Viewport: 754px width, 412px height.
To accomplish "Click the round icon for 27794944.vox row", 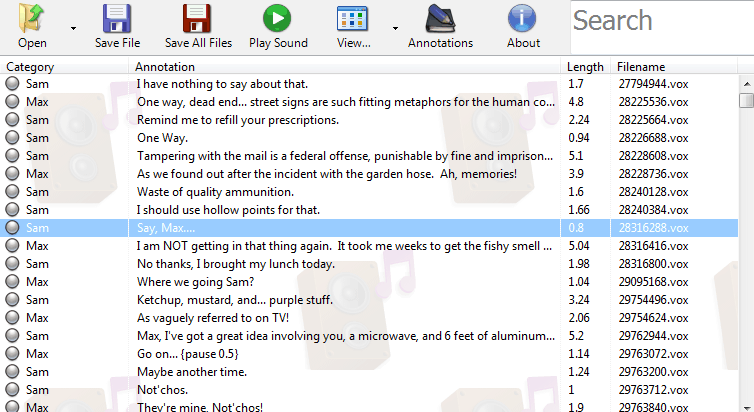I will point(12,84).
